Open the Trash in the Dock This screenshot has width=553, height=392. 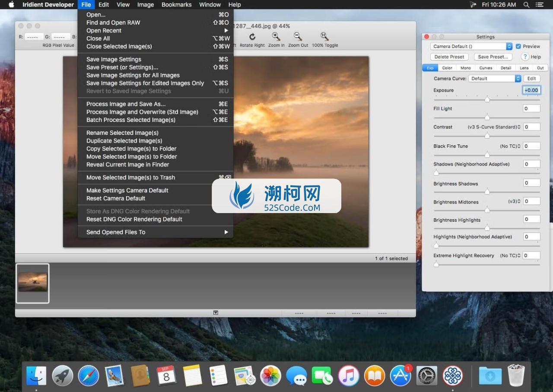(x=516, y=375)
